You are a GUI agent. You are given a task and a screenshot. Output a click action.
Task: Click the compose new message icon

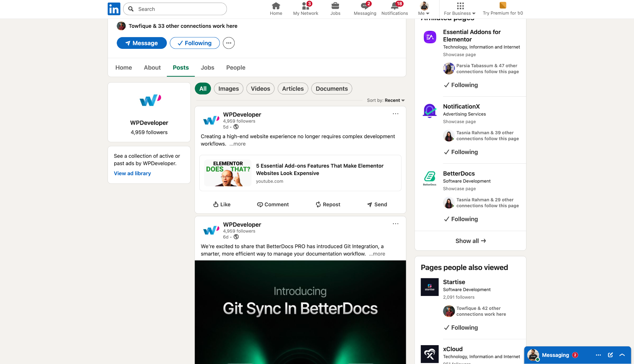[x=610, y=355]
